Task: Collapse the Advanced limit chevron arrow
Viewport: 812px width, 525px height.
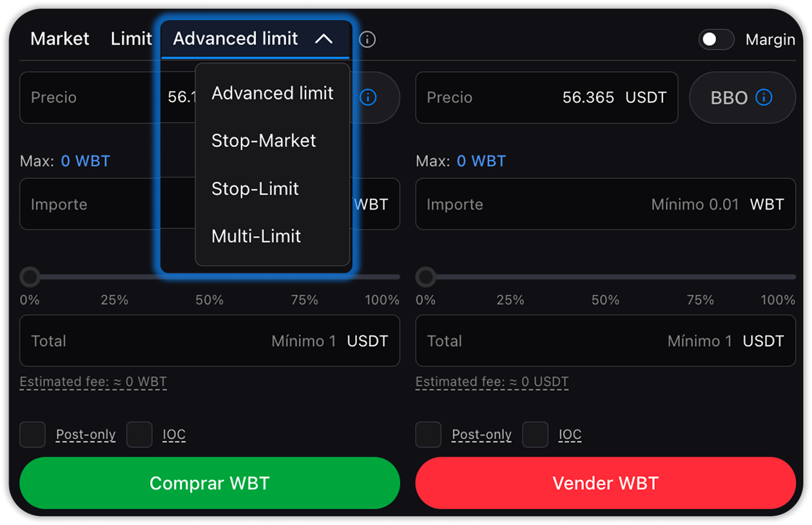Action: click(x=324, y=39)
